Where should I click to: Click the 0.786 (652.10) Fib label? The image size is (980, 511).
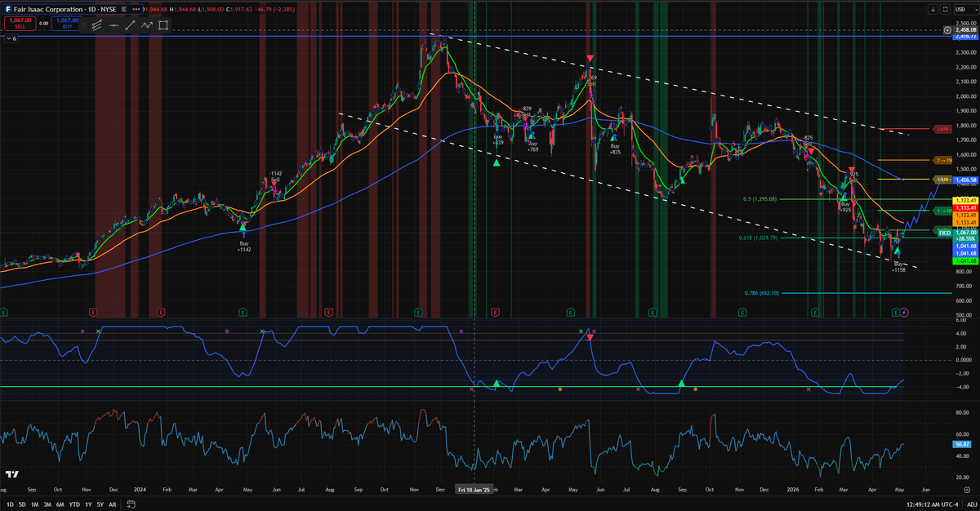[x=761, y=293]
